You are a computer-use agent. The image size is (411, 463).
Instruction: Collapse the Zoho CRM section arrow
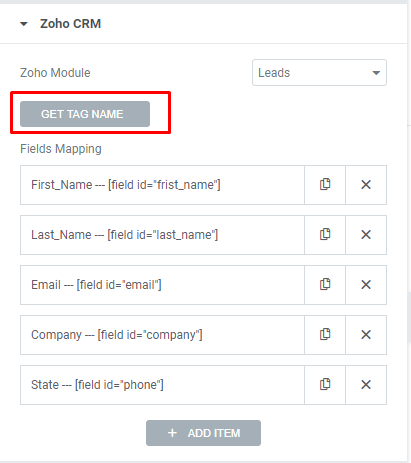click(24, 24)
